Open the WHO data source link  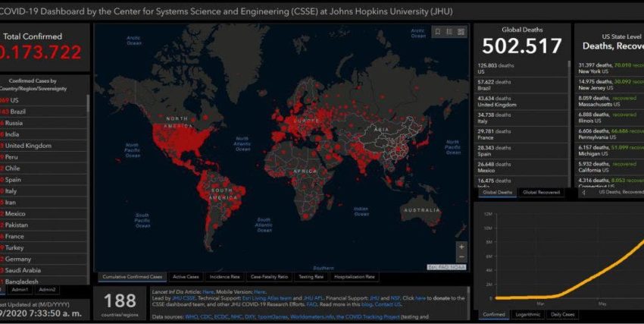tap(189, 317)
